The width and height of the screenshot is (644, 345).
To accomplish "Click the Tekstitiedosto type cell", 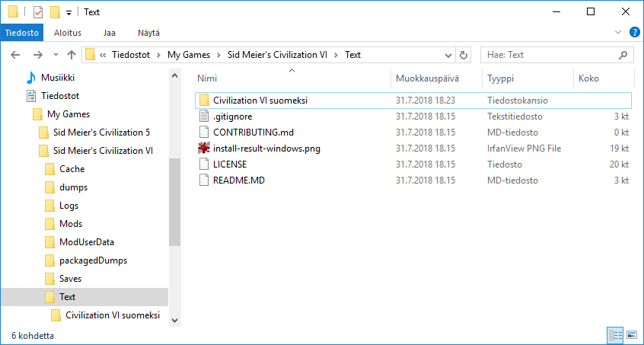I will point(515,117).
